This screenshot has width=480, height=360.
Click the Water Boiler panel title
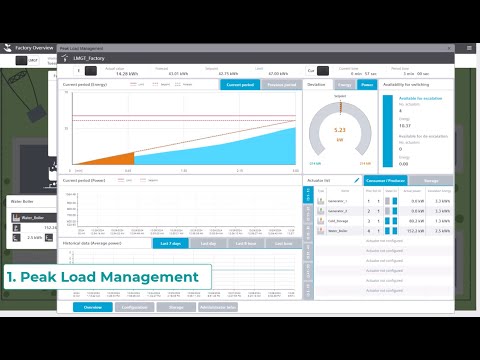pos(22,201)
